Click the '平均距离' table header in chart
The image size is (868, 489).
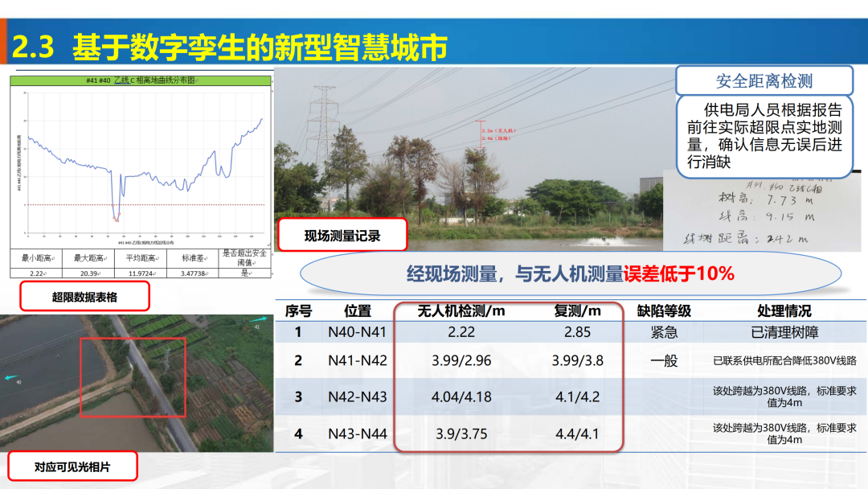click(x=141, y=258)
